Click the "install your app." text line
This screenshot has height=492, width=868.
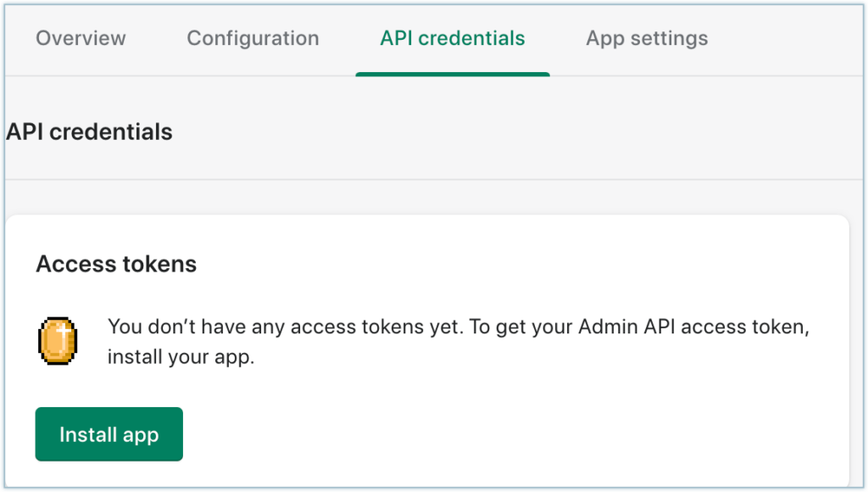coord(181,357)
